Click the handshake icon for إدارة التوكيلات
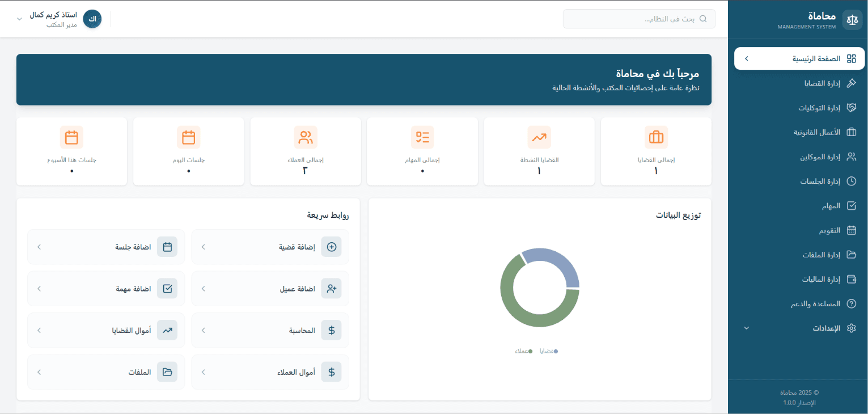 pos(851,108)
